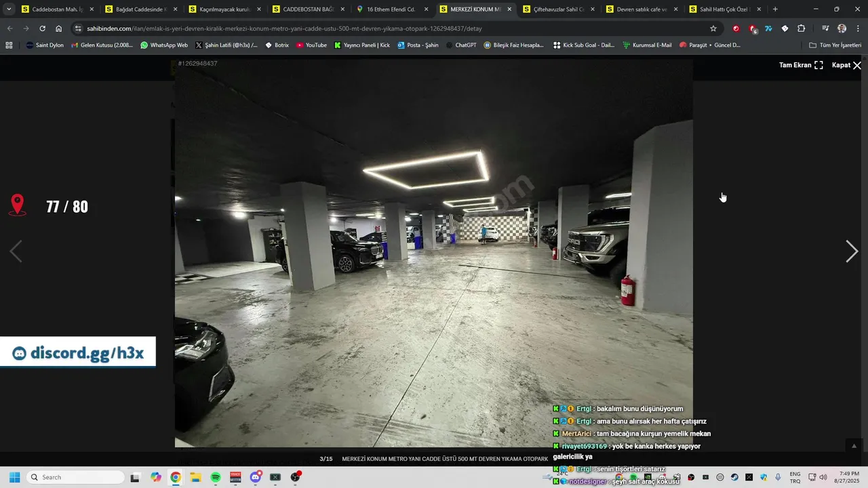868x488 pixels.
Task: Open Task View on the taskbar
Action: pyautogui.click(x=135, y=477)
